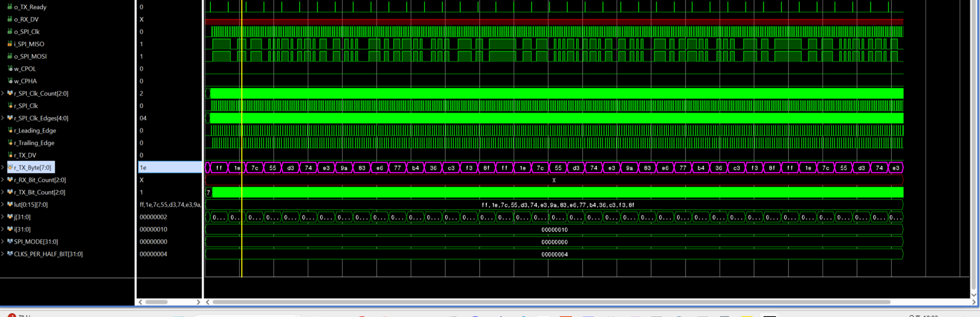Viewport: 980px width, 317px height.
Task: Click the 00000002 value of j
Action: click(x=153, y=217)
